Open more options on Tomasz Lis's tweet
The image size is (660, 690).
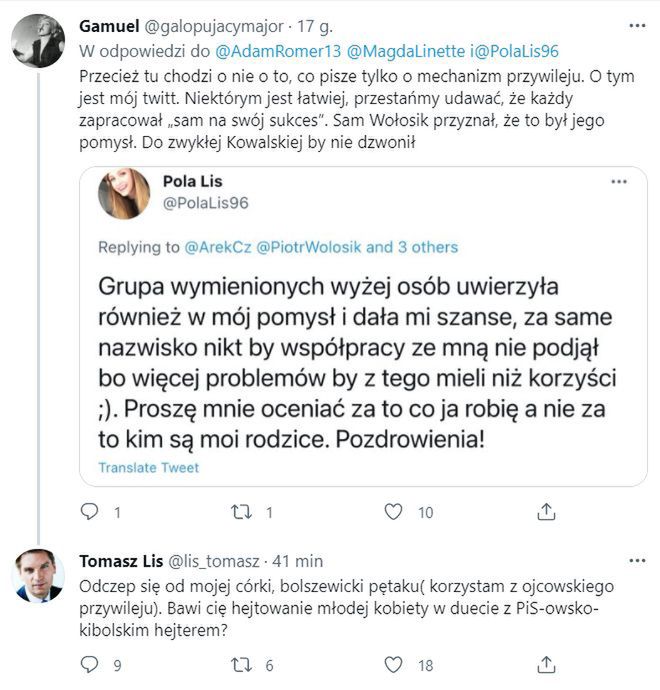point(636,556)
